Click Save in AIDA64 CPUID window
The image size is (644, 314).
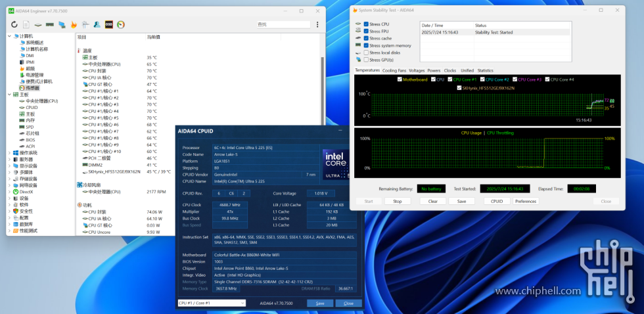tap(320, 303)
